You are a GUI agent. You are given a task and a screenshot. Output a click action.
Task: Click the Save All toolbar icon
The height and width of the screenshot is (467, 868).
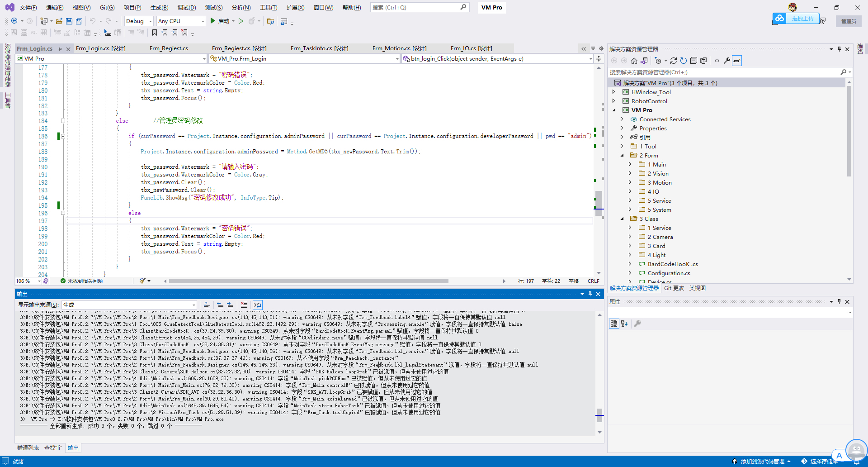tap(79, 21)
